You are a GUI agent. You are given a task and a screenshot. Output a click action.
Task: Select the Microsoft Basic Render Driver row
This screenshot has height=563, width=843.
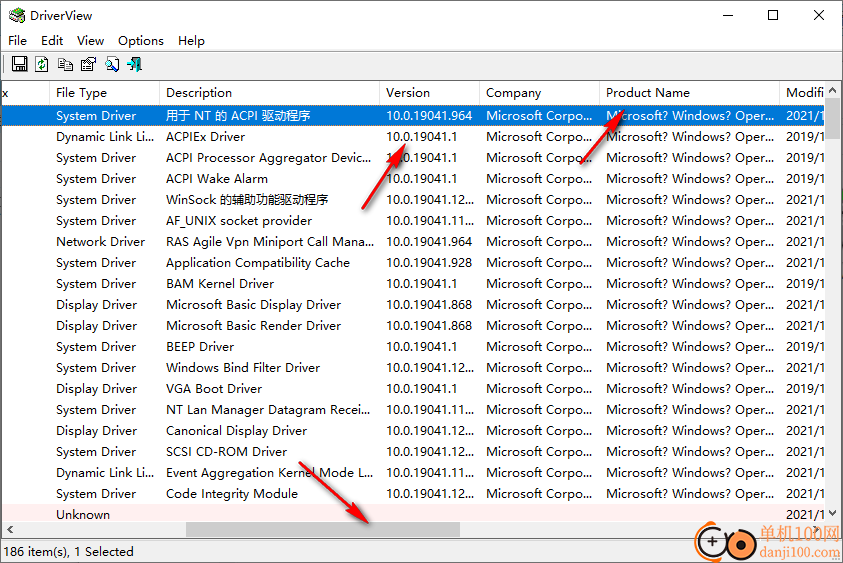point(413,325)
